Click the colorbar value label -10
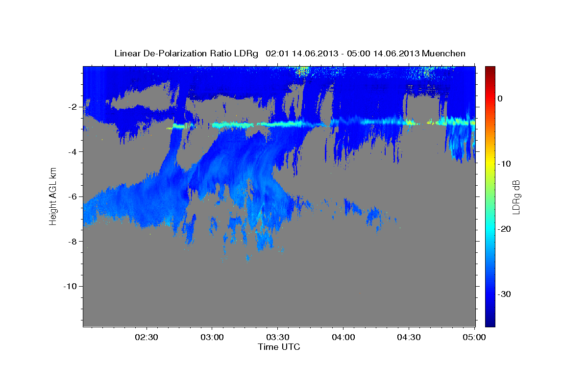The width and height of the screenshot is (588, 392). coord(504,164)
